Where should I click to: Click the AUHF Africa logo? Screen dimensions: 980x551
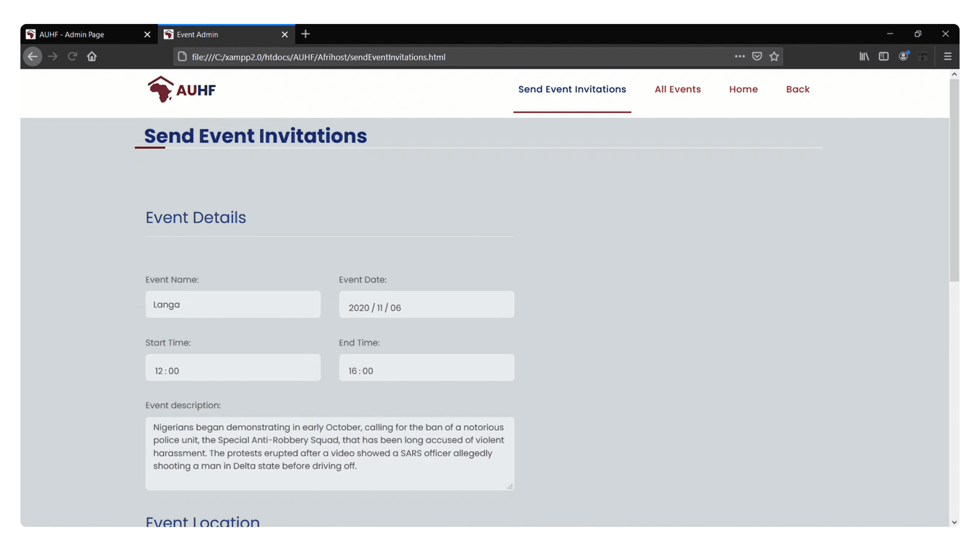click(182, 89)
